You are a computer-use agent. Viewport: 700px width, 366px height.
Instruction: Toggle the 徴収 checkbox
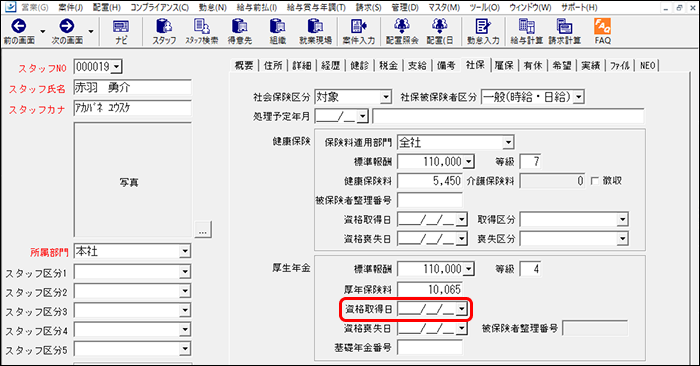point(595,181)
